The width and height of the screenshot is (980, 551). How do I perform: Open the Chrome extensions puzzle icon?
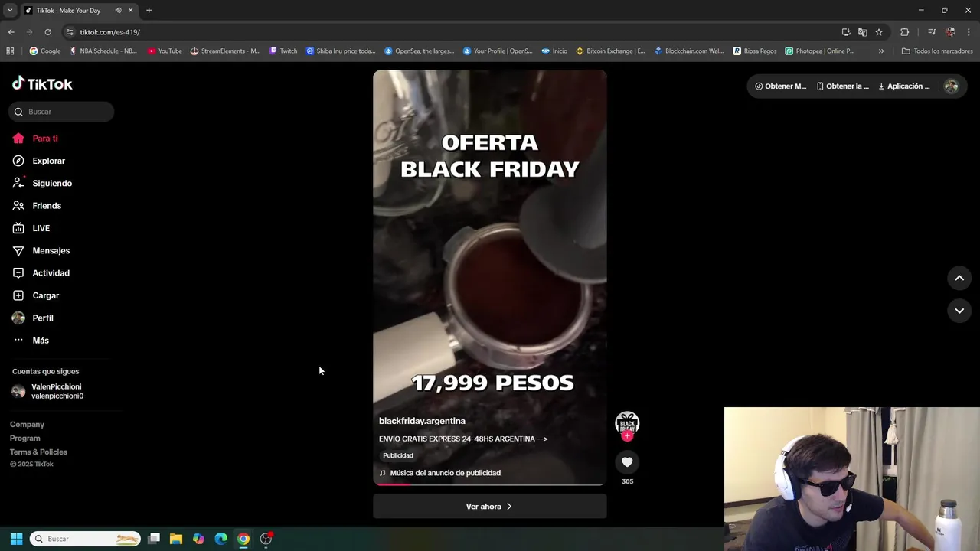(x=905, y=32)
